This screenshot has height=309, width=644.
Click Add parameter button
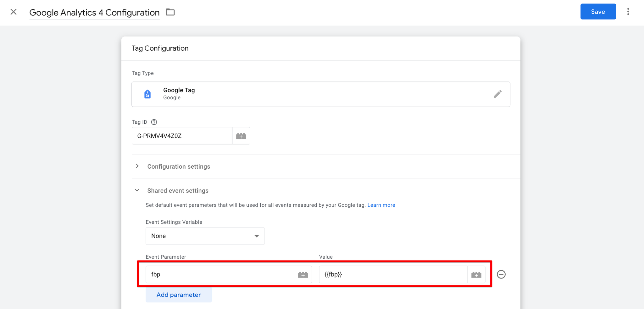point(179,295)
